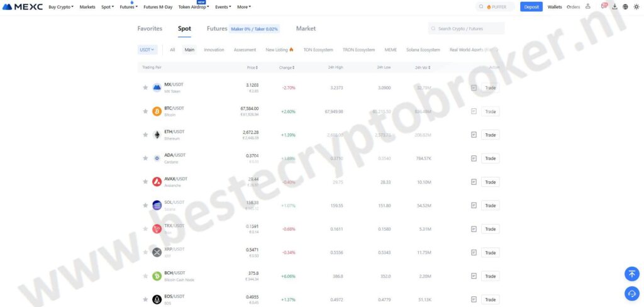Open the Markets link in header
Viewport: 644px width, 307px height.
[x=87, y=7]
